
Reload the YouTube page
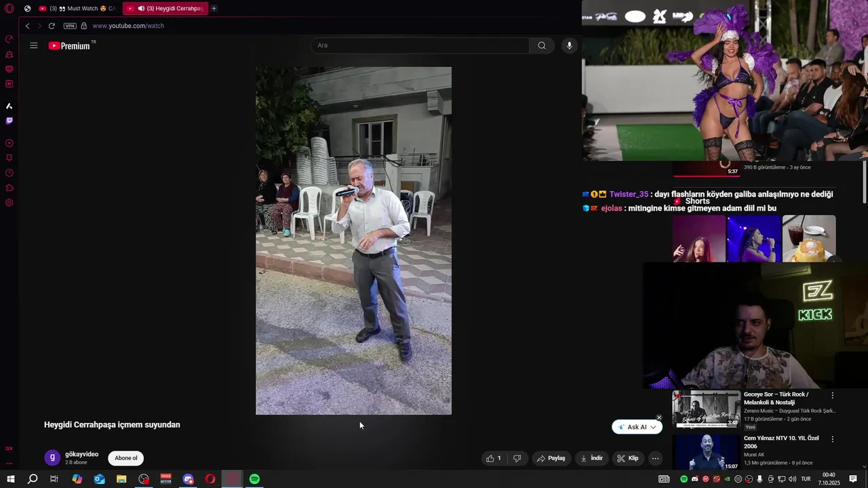(x=52, y=26)
